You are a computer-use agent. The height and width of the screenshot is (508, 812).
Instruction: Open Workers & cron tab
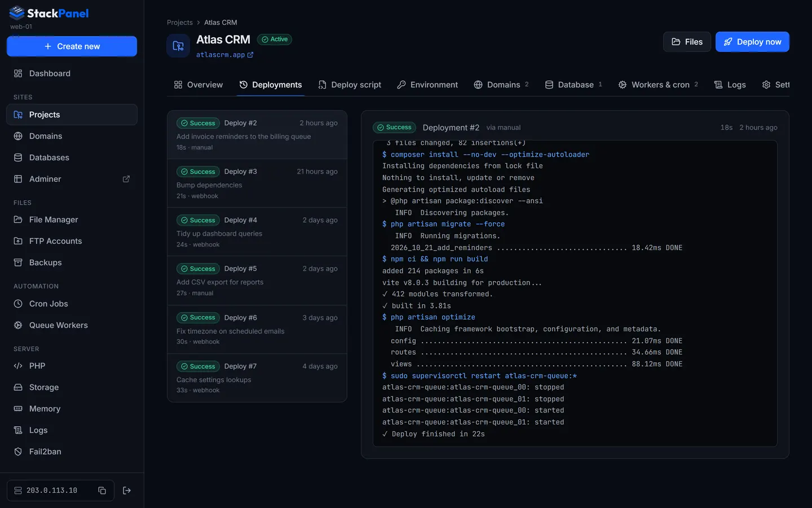click(658, 85)
